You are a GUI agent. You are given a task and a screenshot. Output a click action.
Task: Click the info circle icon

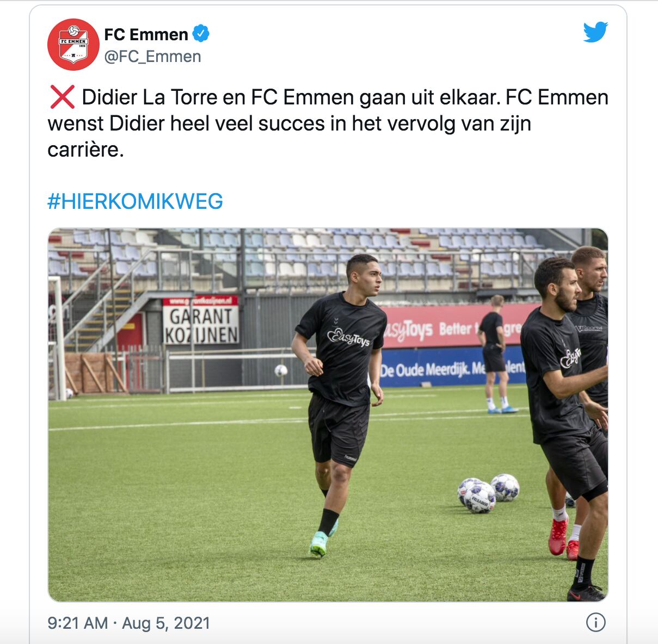[x=596, y=623]
